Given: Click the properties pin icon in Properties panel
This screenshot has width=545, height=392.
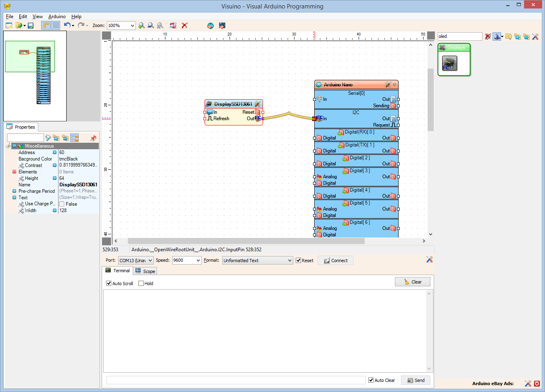Looking at the screenshot, I should (93, 138).
